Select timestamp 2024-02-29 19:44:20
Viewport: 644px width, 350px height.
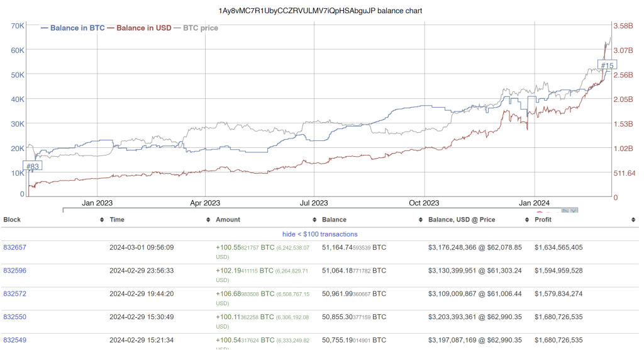coord(142,293)
